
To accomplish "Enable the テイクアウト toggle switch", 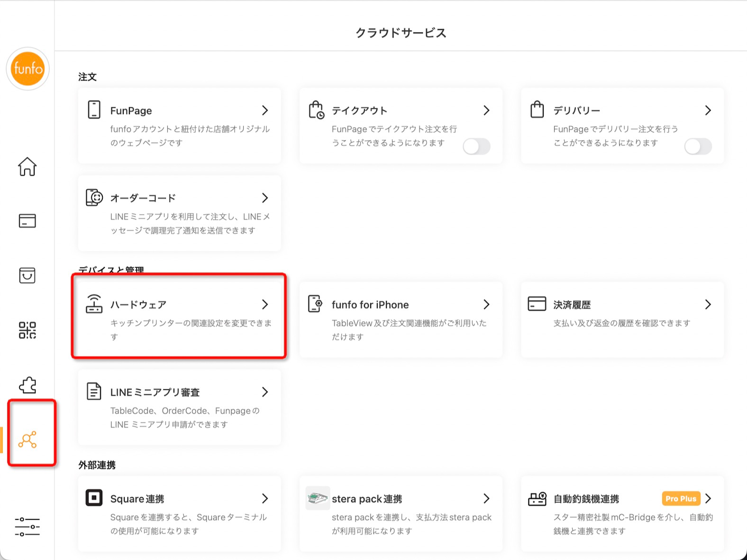I will point(477,146).
